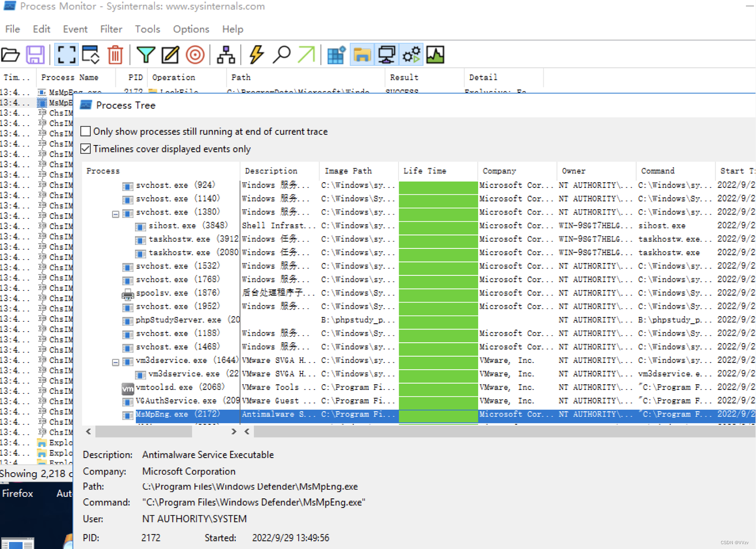Click the Find magnifier icon
This screenshot has height=549, width=756.
pos(281,55)
